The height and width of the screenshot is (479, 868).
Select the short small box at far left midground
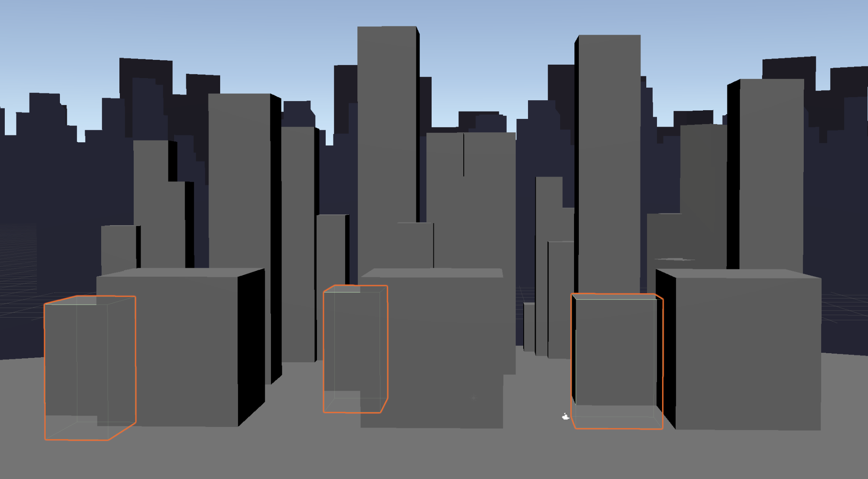point(118,248)
